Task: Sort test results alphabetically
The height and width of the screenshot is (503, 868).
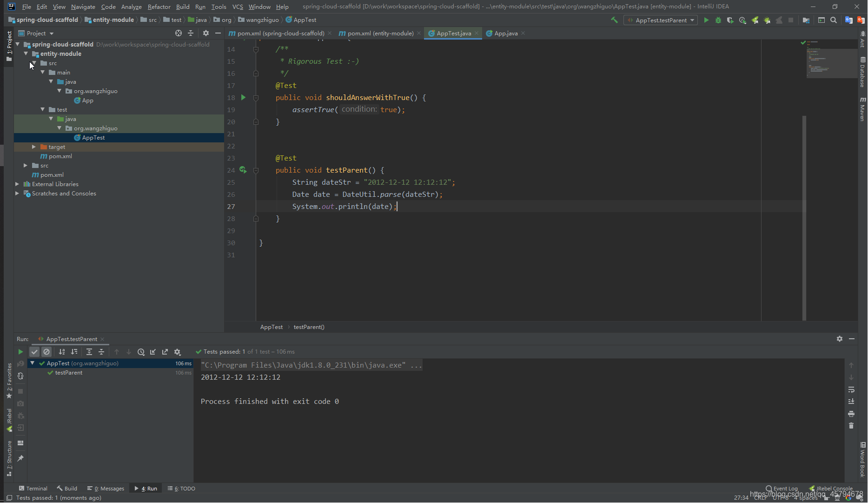Action: pos(62,352)
